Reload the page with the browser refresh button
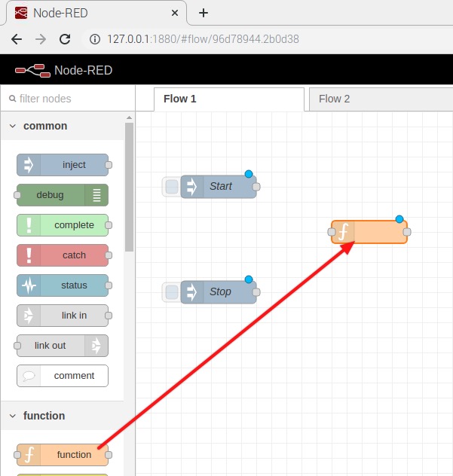Viewport: 453px width, 476px height. click(65, 39)
